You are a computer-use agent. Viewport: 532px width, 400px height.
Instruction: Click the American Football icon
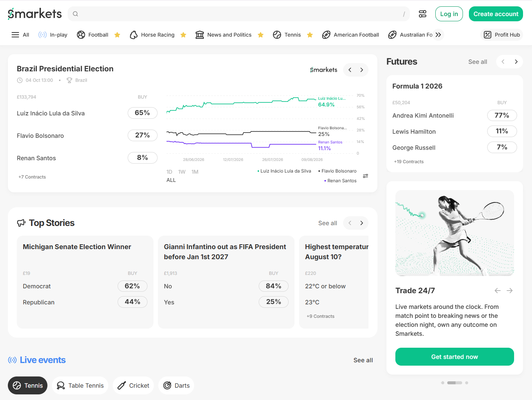pyautogui.click(x=326, y=35)
